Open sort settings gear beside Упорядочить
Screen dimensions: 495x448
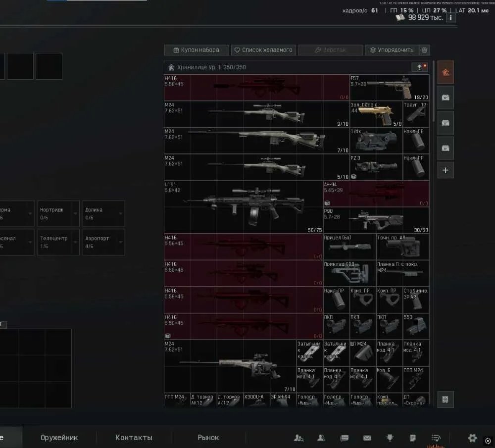coord(425,50)
